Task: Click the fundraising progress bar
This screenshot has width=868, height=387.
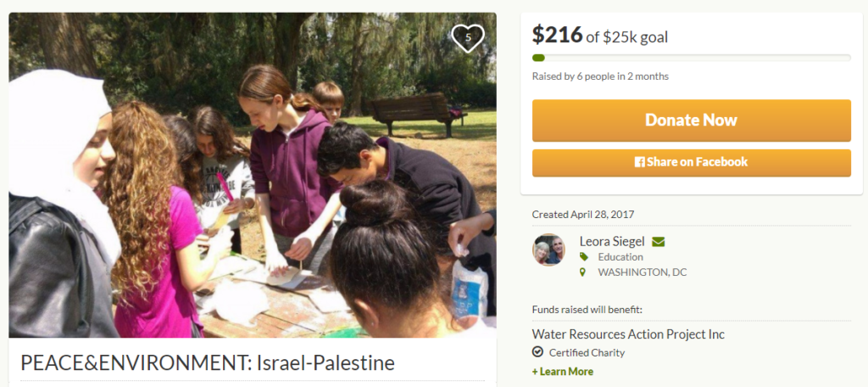Action: [692, 58]
